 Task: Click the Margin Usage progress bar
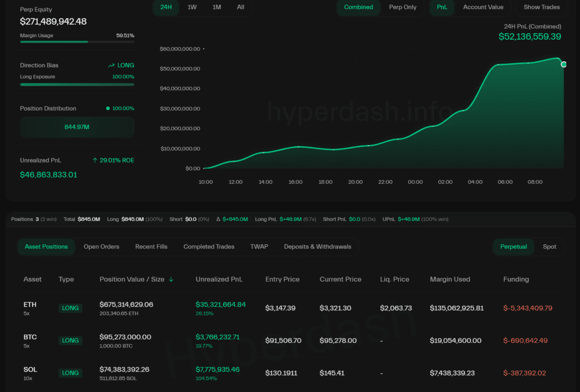(x=77, y=42)
